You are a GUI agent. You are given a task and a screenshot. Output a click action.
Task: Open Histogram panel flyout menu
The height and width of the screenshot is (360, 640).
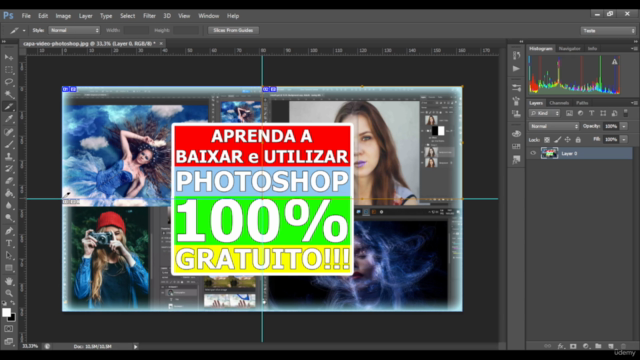[x=634, y=49]
